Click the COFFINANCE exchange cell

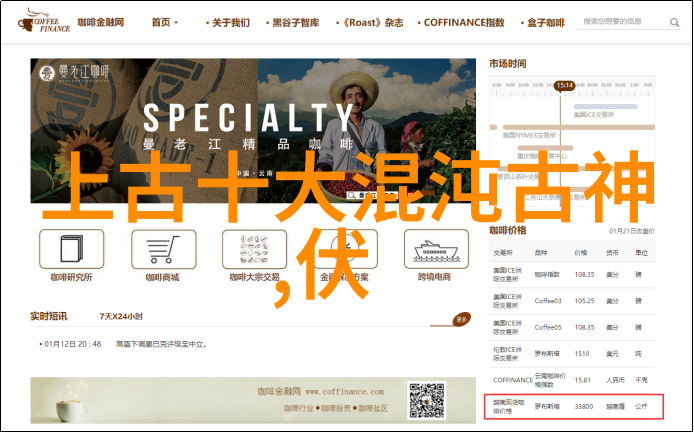pyautogui.click(x=513, y=380)
